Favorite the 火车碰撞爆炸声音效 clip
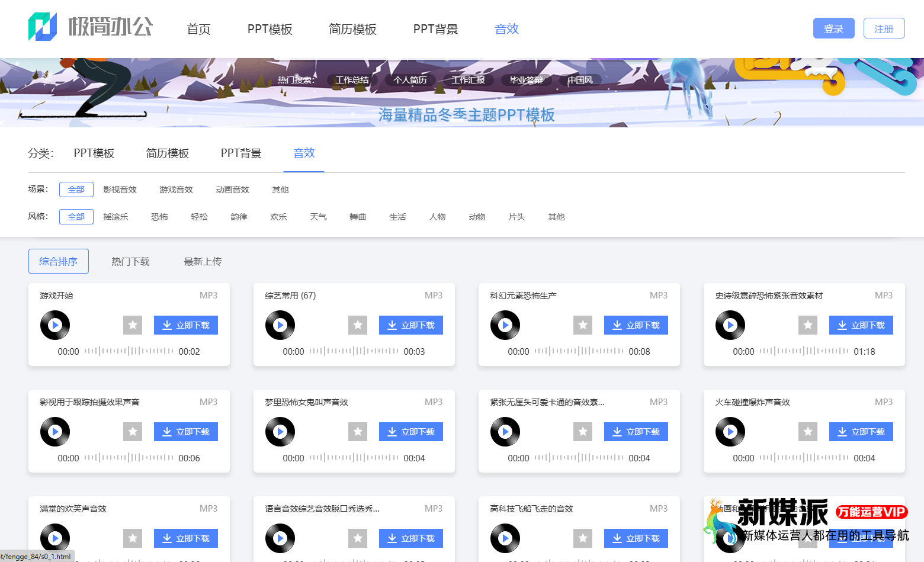924x562 pixels. point(808,432)
